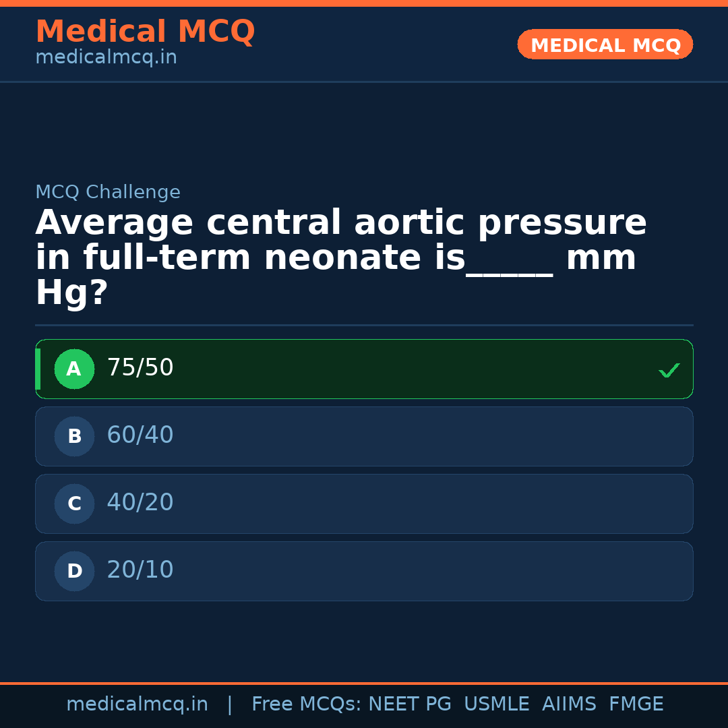728x728 pixels.
Task: Click the Free MCQs footer label
Action: tap(307, 704)
